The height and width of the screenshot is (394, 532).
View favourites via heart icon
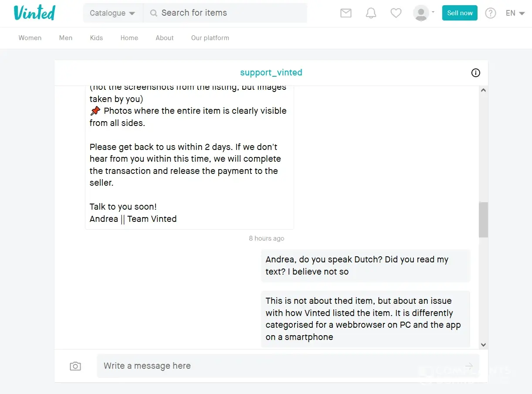coord(396,13)
